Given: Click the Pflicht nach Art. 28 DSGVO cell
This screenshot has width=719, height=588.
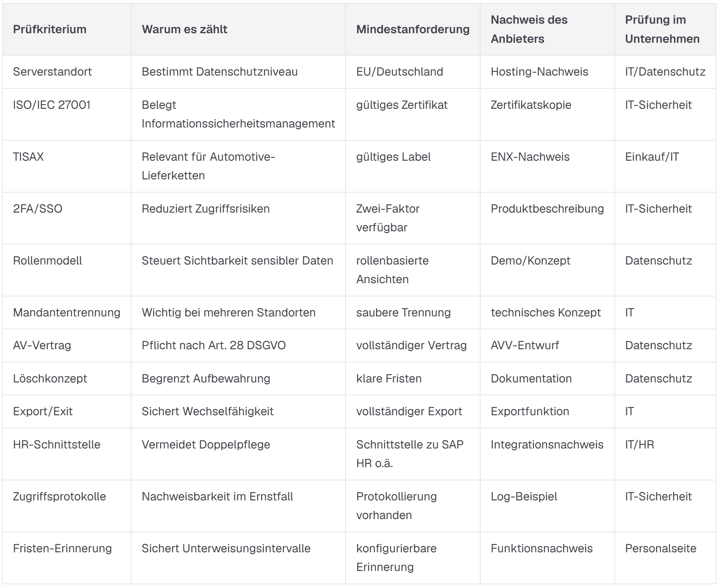Looking at the screenshot, I should 213,345.
